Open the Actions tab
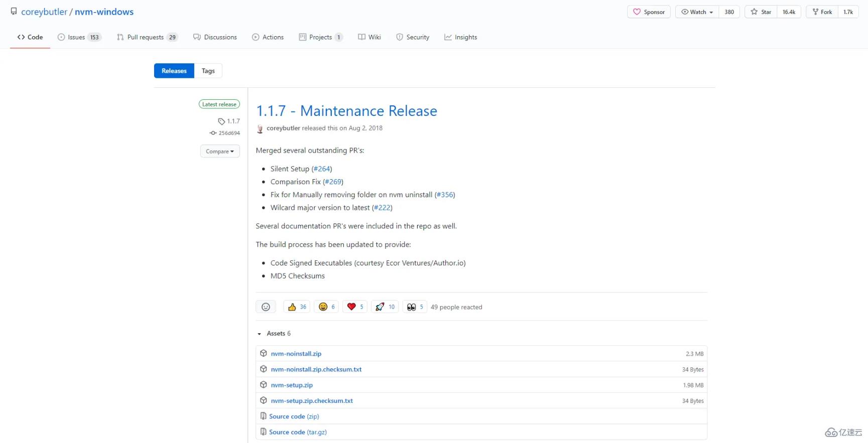868x443 pixels. pyautogui.click(x=268, y=37)
